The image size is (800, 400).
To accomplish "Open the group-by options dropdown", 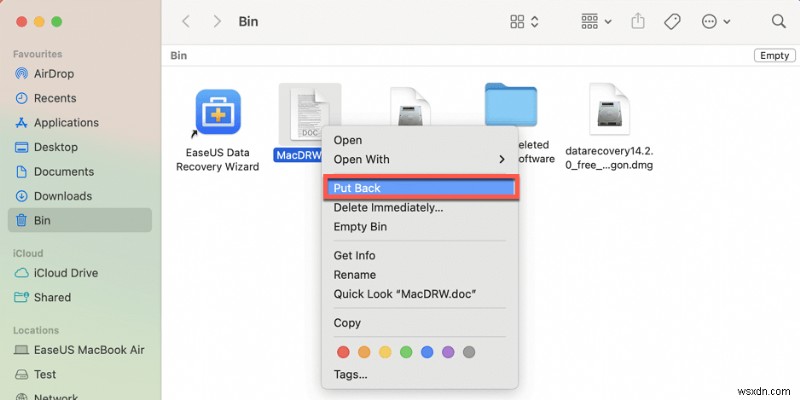I will 596,21.
